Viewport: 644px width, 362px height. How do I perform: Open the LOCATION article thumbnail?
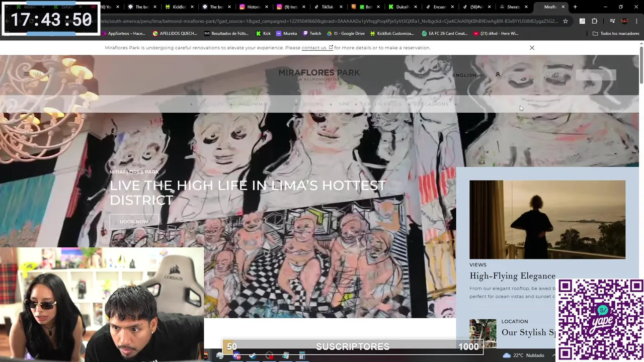point(483,333)
